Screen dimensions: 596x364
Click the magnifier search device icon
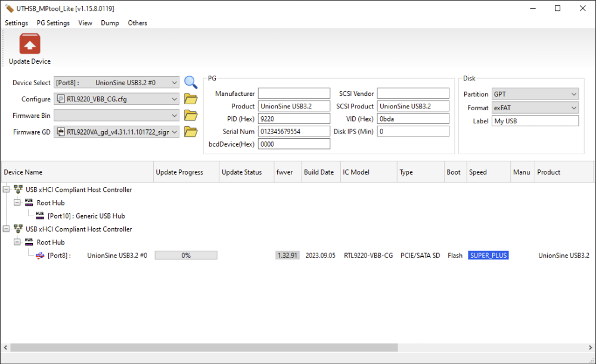pyautogui.click(x=190, y=82)
